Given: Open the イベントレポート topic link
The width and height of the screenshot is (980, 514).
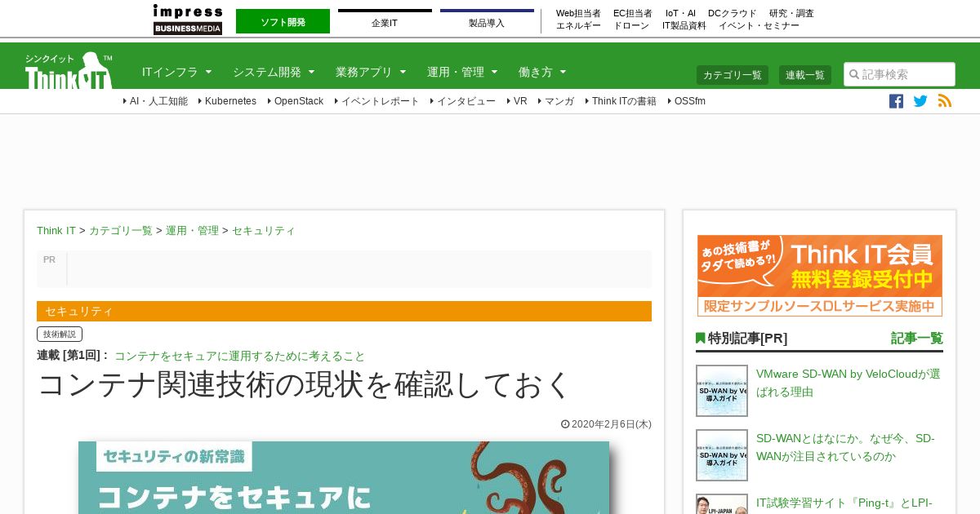Looking at the screenshot, I should pyautogui.click(x=380, y=101).
